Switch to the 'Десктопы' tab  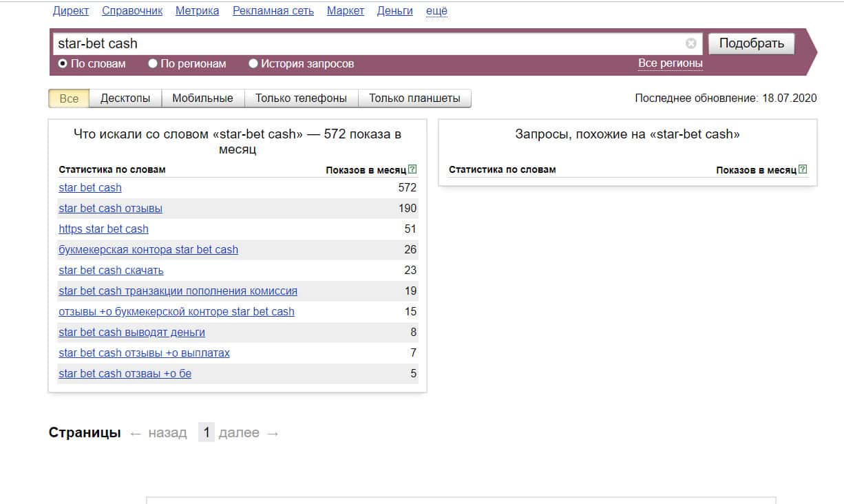(x=125, y=98)
